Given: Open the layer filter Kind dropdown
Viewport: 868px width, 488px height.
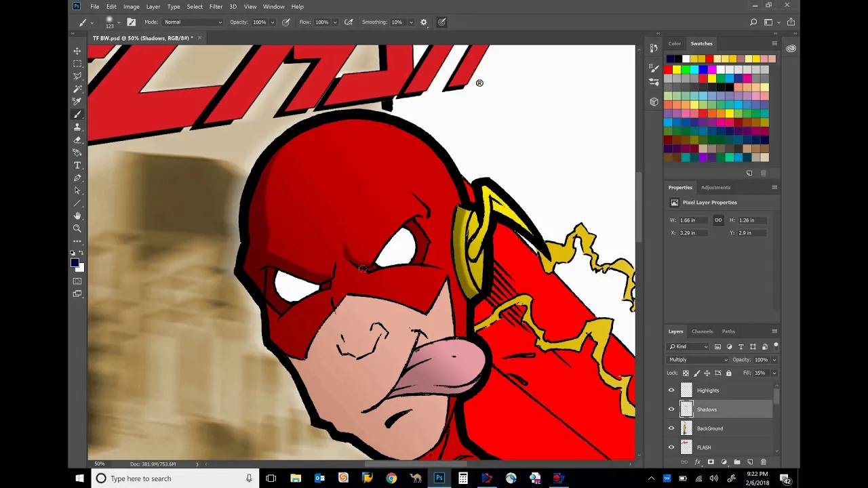Looking at the screenshot, I should pyautogui.click(x=688, y=346).
